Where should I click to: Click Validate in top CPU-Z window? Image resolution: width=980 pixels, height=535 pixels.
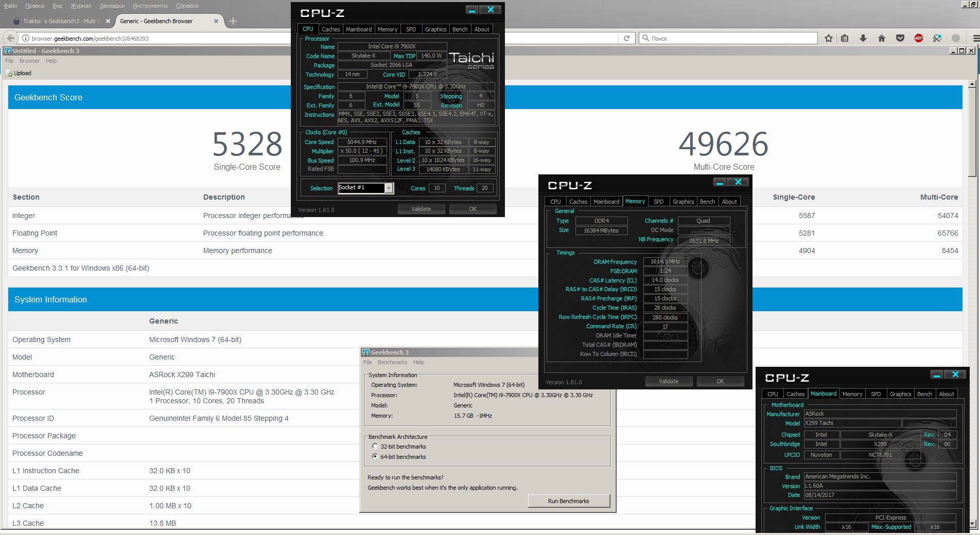tap(421, 209)
